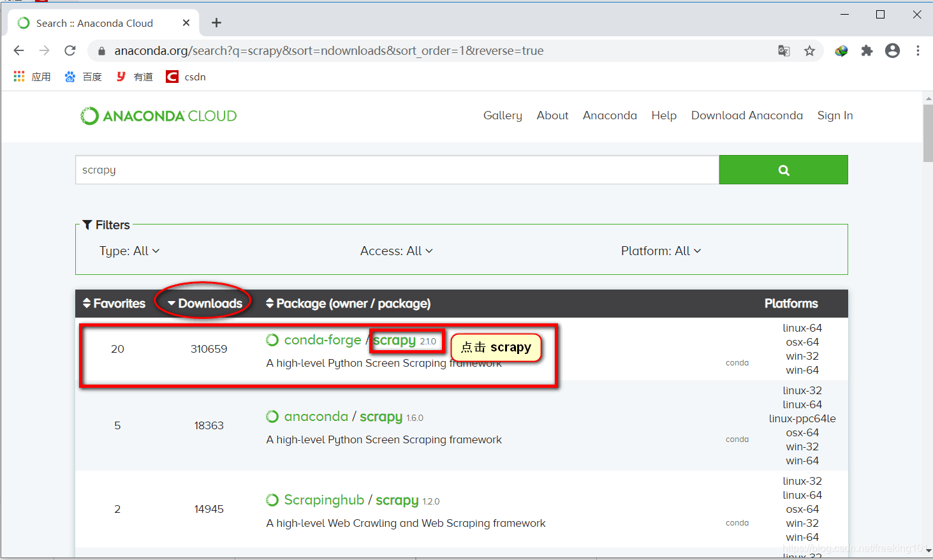The height and width of the screenshot is (560, 933).
Task: Close the Search :: Anaconda Cloud tab
Action: point(186,23)
